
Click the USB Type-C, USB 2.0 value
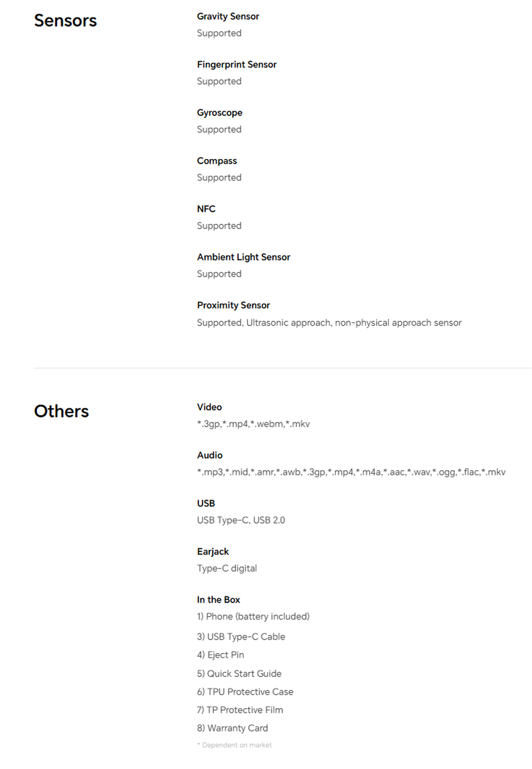241,520
